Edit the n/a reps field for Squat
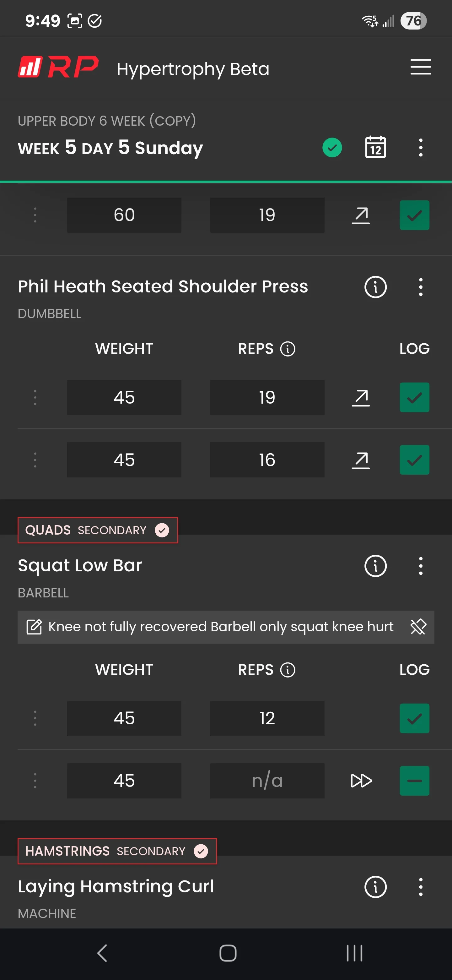The image size is (452, 980). 267,780
